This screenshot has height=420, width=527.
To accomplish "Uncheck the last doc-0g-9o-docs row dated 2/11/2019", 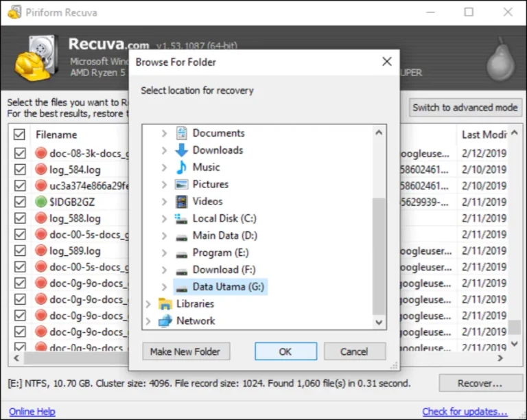I will pos(20,347).
